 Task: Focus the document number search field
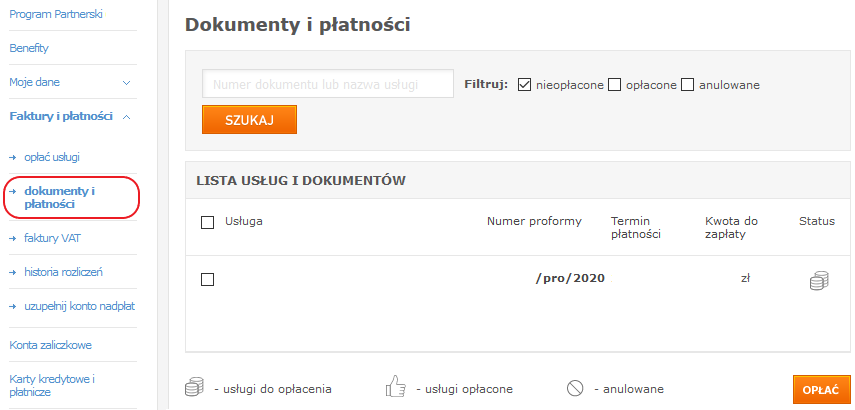tap(328, 84)
